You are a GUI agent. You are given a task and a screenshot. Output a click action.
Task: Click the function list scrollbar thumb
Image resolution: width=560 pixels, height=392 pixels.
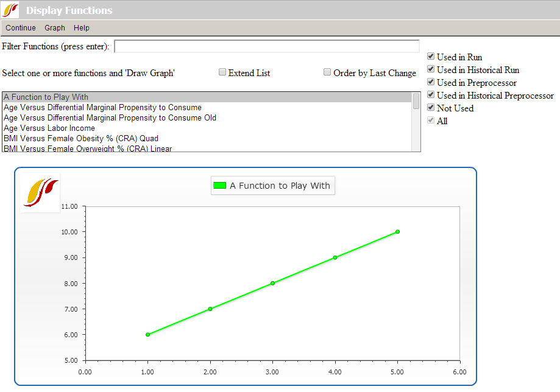point(416,101)
